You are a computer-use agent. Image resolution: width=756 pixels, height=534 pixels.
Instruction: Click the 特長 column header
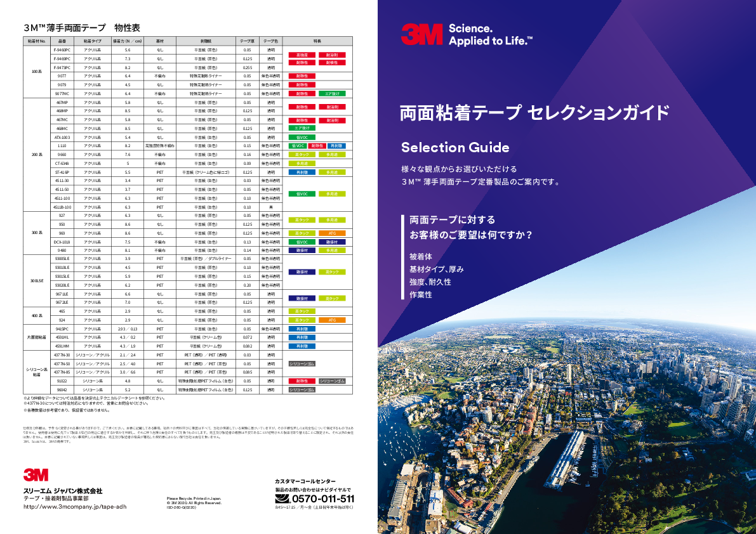[317, 41]
